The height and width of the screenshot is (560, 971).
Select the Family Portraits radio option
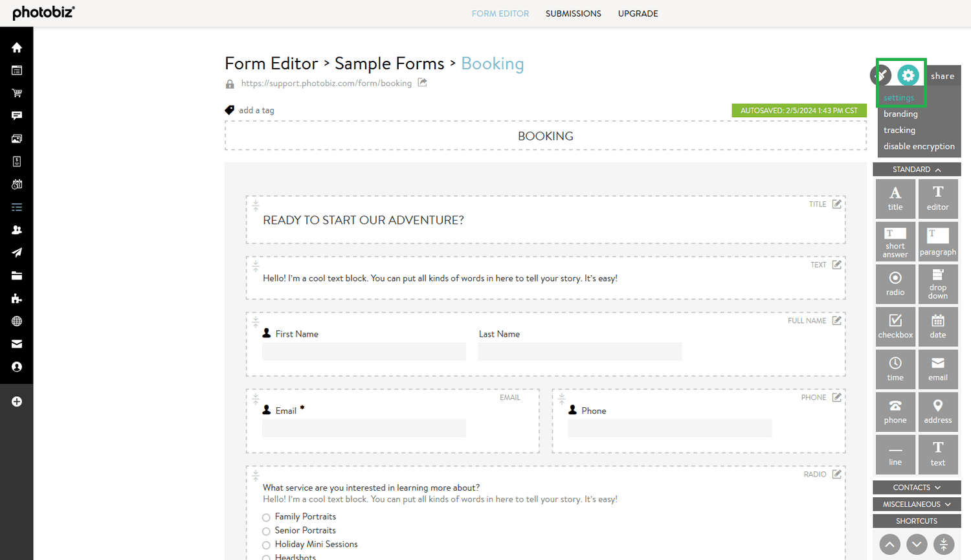266,517
